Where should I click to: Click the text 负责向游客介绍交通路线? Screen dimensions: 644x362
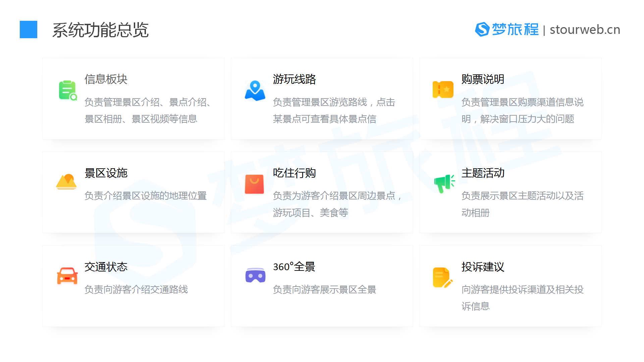coord(136,290)
